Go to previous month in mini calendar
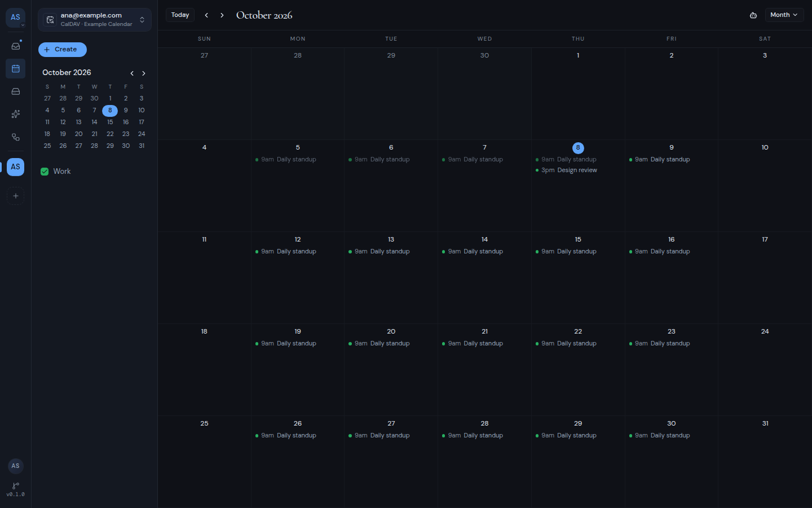The width and height of the screenshot is (812, 508). (x=132, y=73)
